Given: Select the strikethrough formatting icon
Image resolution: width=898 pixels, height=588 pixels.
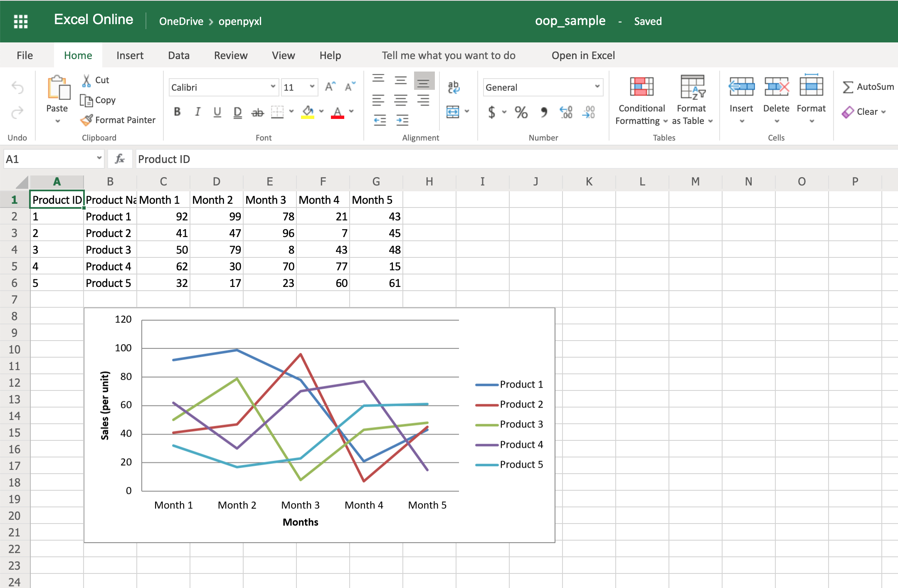Looking at the screenshot, I should coord(257,111).
